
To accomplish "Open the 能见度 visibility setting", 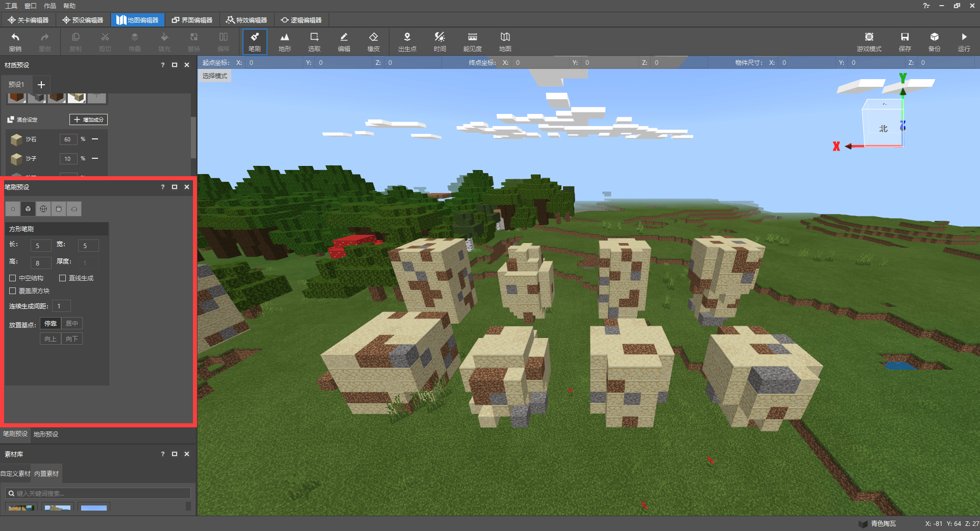I will click(472, 42).
